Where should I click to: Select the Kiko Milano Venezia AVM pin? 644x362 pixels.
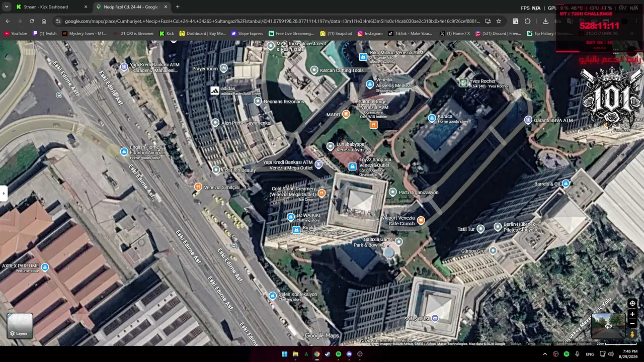(x=363, y=57)
